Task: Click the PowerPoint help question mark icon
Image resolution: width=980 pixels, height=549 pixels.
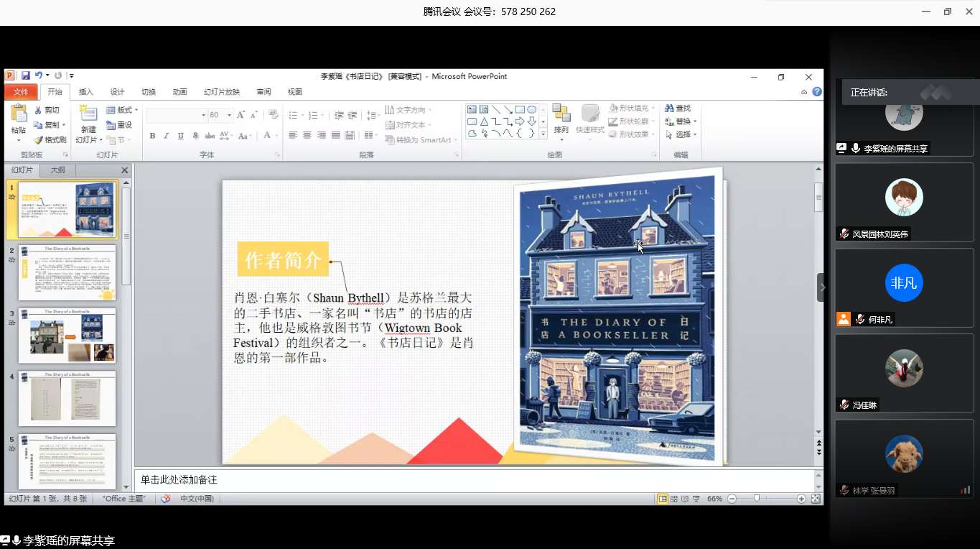Action: (817, 92)
